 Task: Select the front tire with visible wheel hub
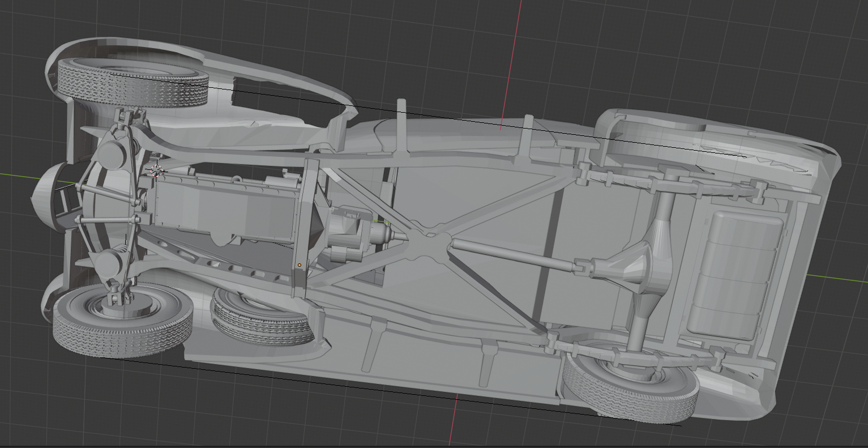point(123,320)
